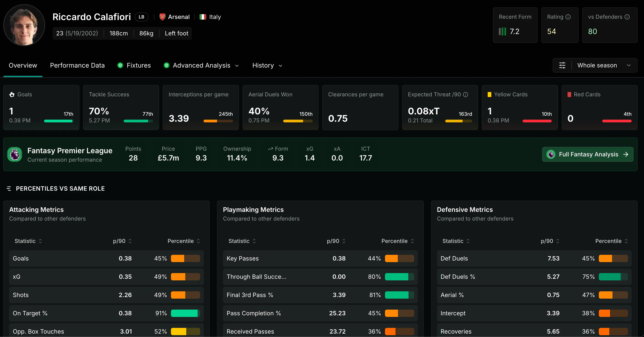Image resolution: width=644 pixels, height=337 pixels.
Task: Click the Form trending arrow icon
Action: [x=270, y=149]
